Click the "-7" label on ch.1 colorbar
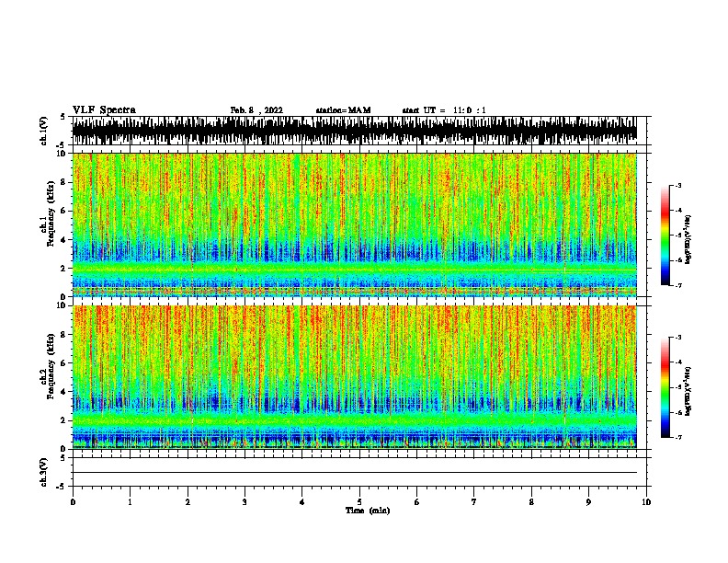The image size is (728, 563). pos(678,285)
